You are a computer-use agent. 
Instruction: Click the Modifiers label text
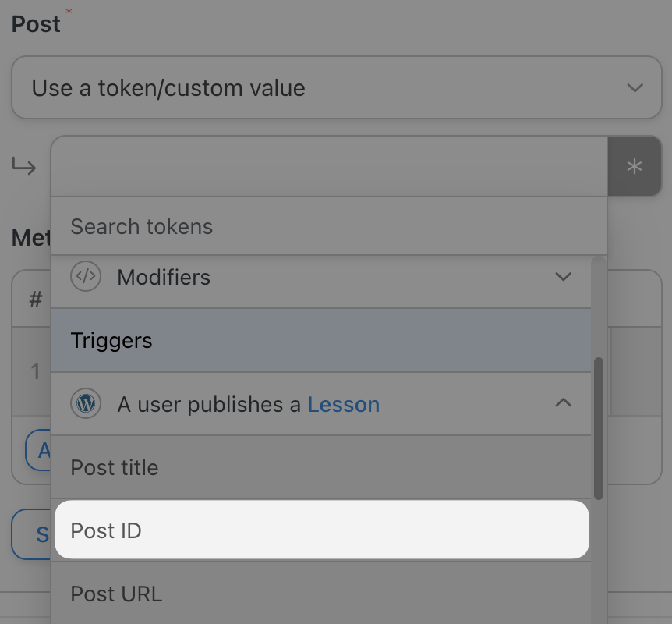point(164,277)
